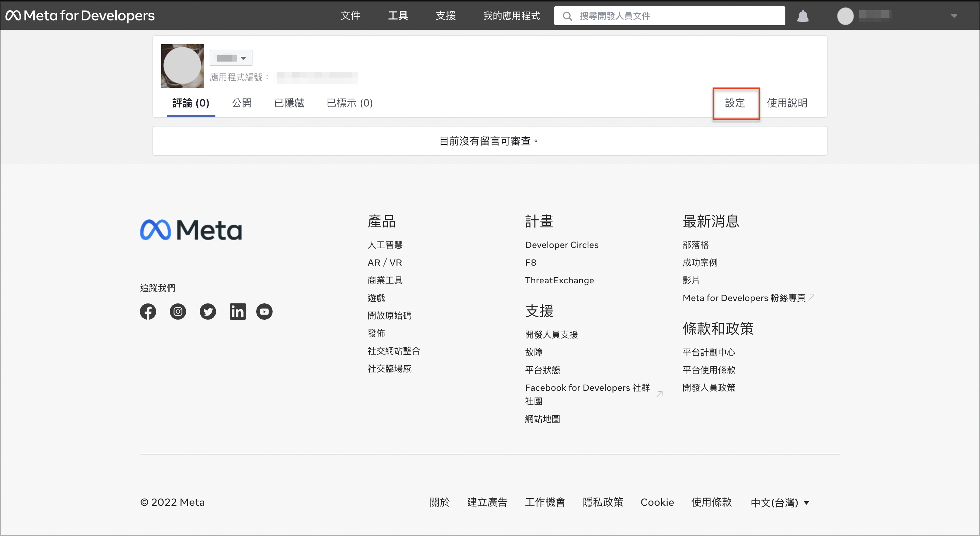Open Meta's Instagram icon
980x536 pixels.
(x=178, y=311)
